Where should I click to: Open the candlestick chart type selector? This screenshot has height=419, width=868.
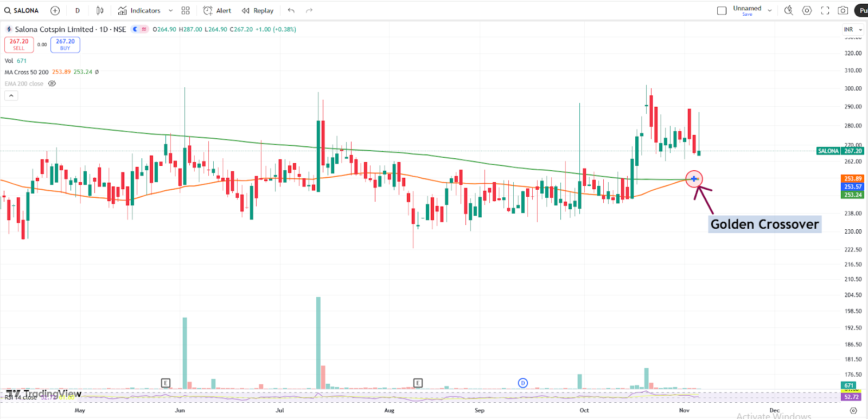pyautogui.click(x=100, y=10)
